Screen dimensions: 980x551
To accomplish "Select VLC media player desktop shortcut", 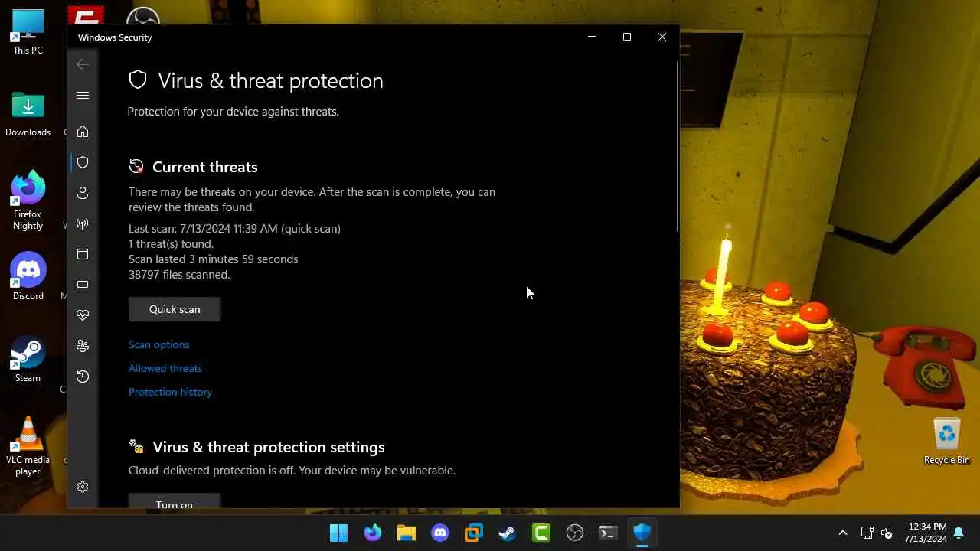I will tap(28, 447).
